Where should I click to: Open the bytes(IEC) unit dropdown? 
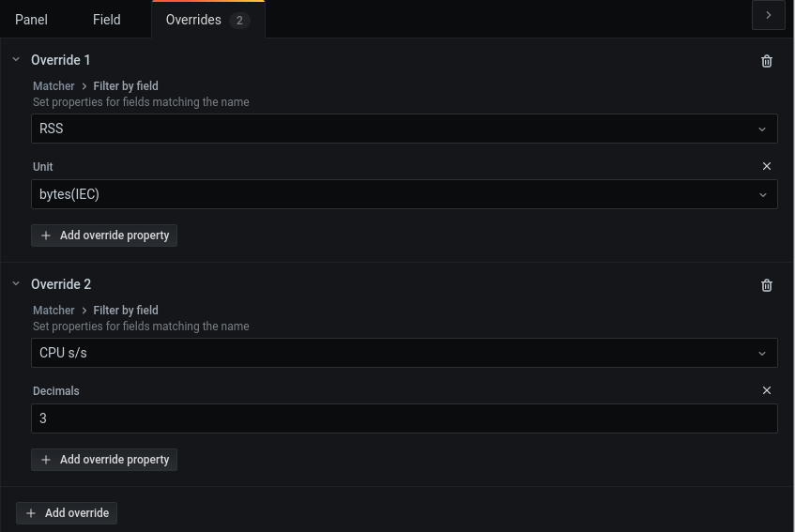[405, 194]
